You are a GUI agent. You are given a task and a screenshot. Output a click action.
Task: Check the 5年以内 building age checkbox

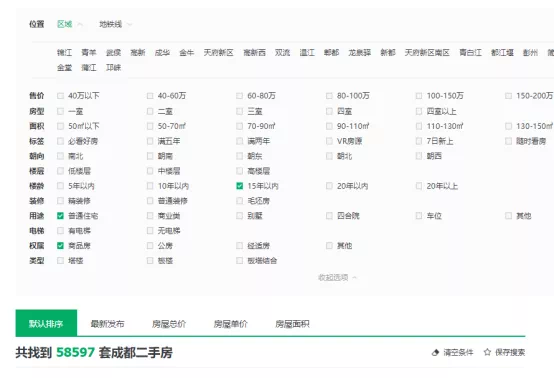[x=60, y=186]
